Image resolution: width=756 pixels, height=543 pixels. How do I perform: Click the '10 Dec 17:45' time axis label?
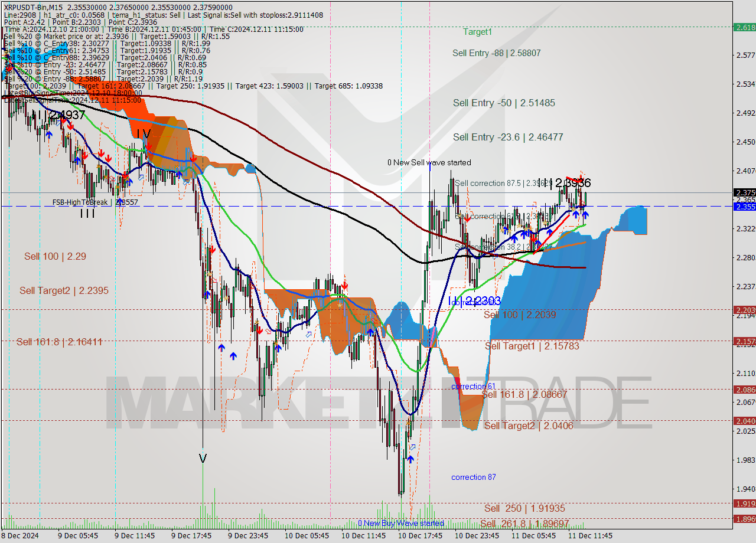420,536
